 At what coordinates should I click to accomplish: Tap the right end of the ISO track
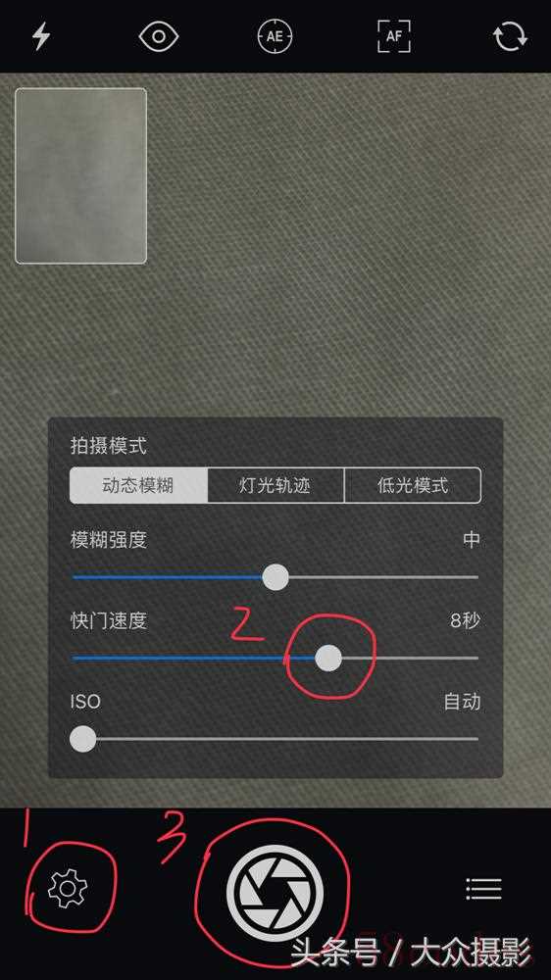tap(475, 738)
